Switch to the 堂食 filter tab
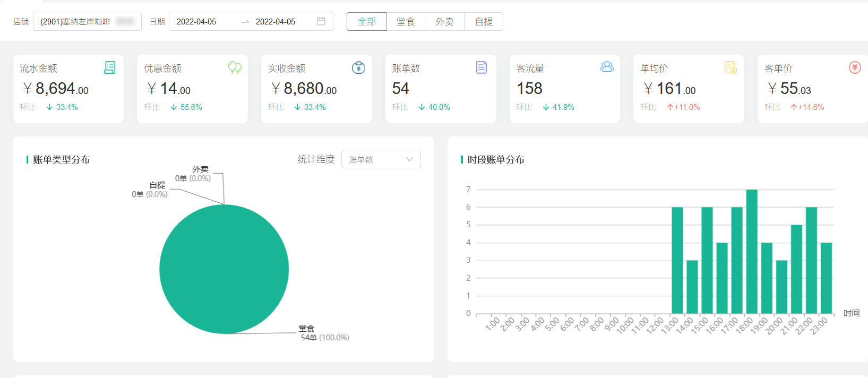Image resolution: width=868 pixels, height=378 pixels. pyautogui.click(x=406, y=22)
